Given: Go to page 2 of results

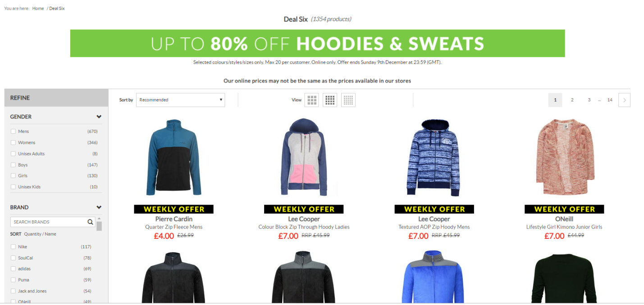Looking at the screenshot, I should (x=572, y=100).
